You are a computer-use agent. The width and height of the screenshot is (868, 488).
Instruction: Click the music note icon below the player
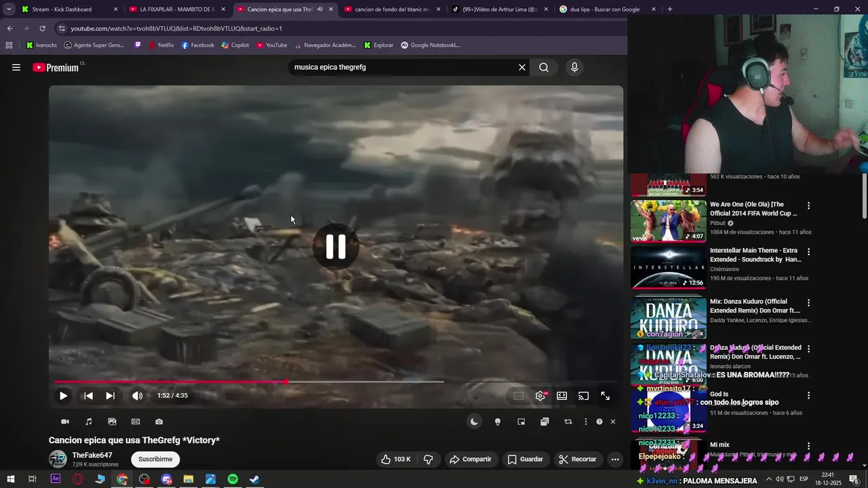(x=89, y=422)
